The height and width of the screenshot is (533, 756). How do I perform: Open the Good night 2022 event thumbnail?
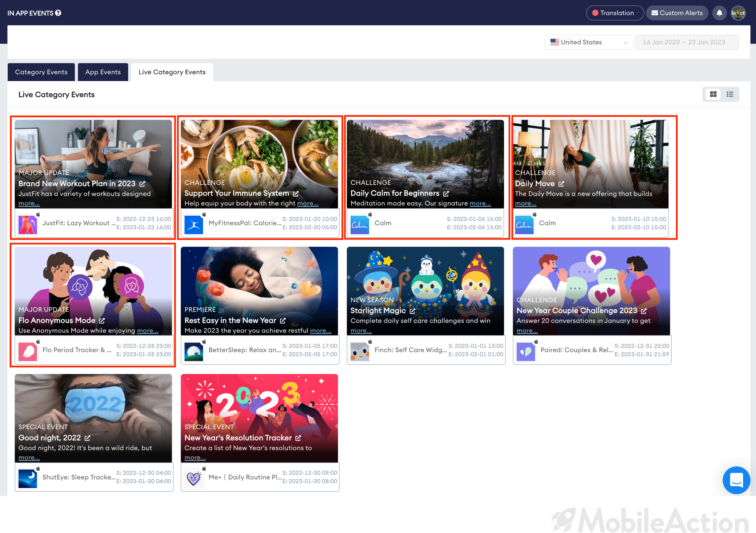[93, 418]
